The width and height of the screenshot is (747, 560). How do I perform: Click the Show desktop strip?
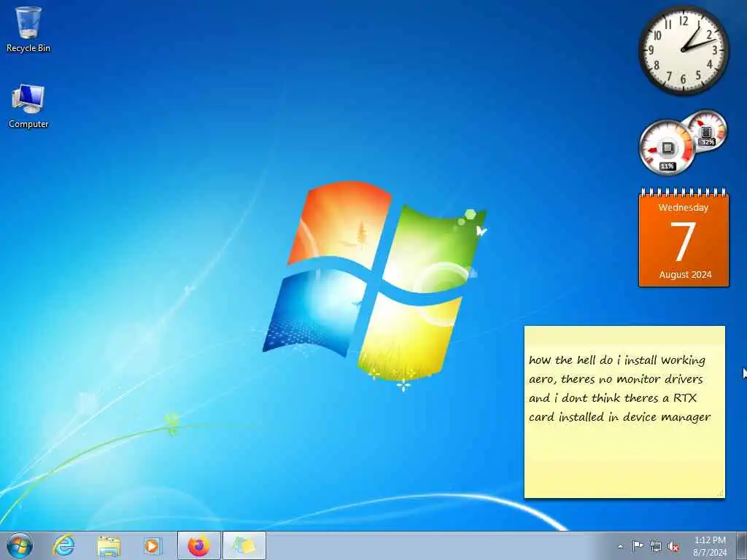pos(742,545)
